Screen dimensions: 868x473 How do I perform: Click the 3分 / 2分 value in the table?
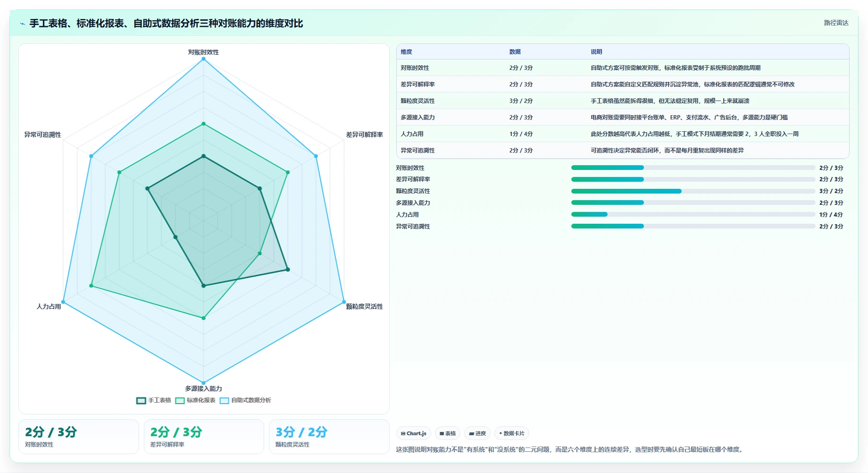(521, 101)
